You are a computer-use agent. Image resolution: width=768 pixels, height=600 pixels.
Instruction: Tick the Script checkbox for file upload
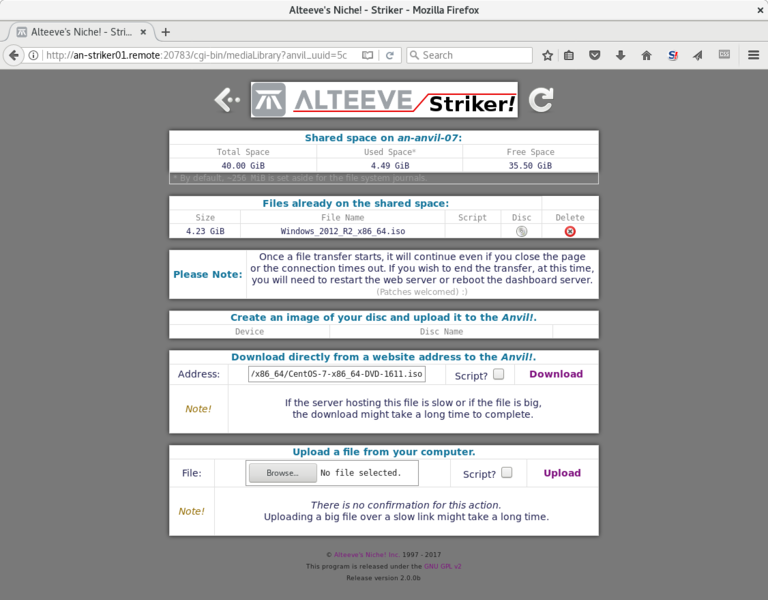[x=506, y=473]
